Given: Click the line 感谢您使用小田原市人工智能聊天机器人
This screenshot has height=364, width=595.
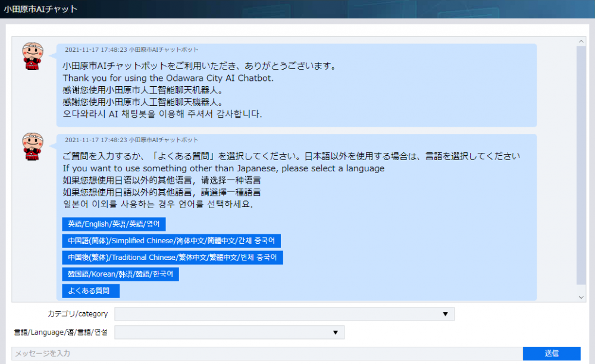Looking at the screenshot, I should click(x=143, y=90).
